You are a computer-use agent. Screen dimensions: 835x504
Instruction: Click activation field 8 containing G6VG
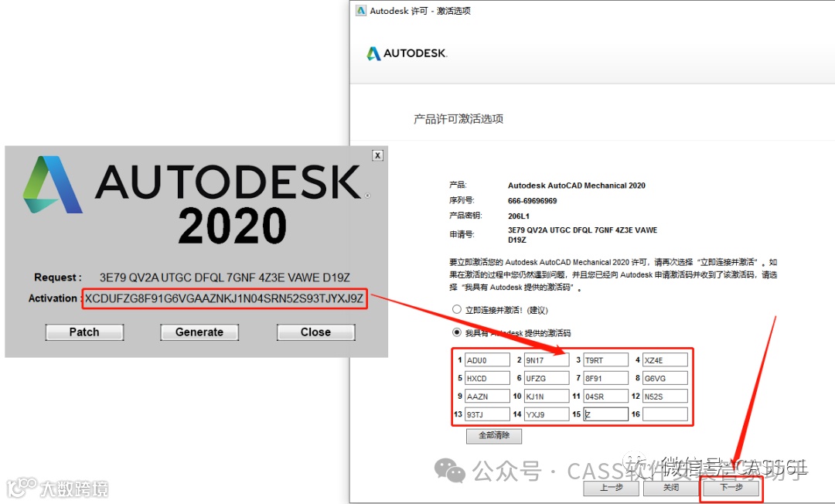665,379
